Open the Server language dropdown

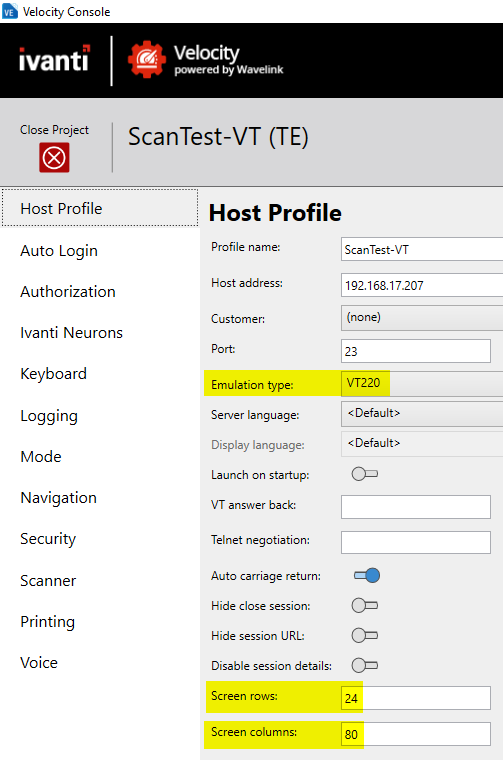[x=422, y=414]
